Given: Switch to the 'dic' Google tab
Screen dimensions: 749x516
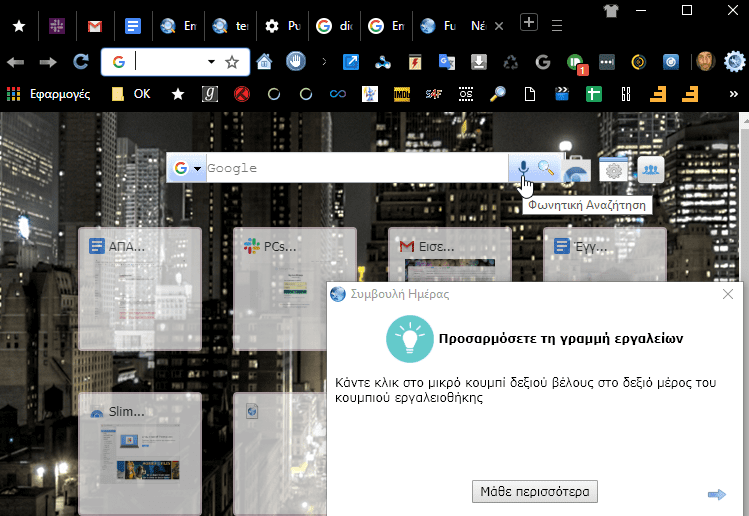Looking at the screenshot, I should point(334,26).
